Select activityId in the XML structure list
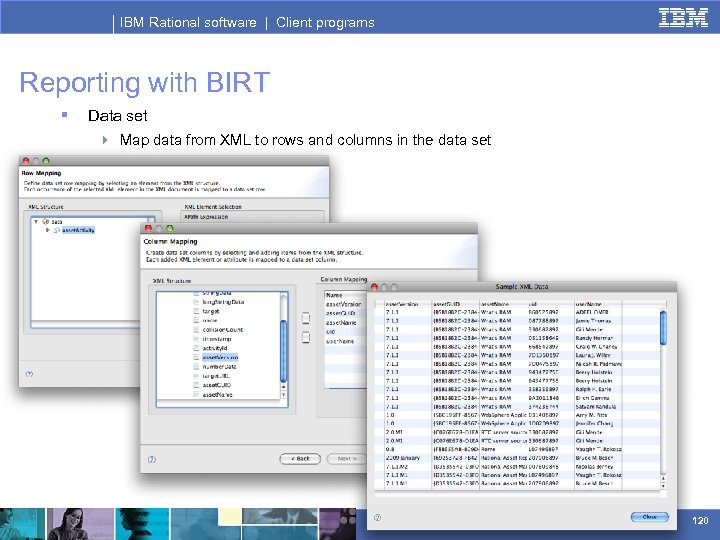Image resolution: width=720 pixels, height=540 pixels. pyautogui.click(x=215, y=348)
